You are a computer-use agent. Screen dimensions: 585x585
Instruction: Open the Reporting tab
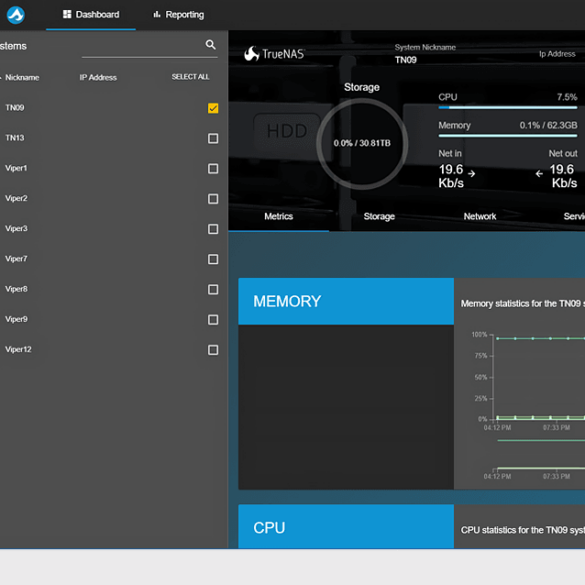[x=179, y=15]
